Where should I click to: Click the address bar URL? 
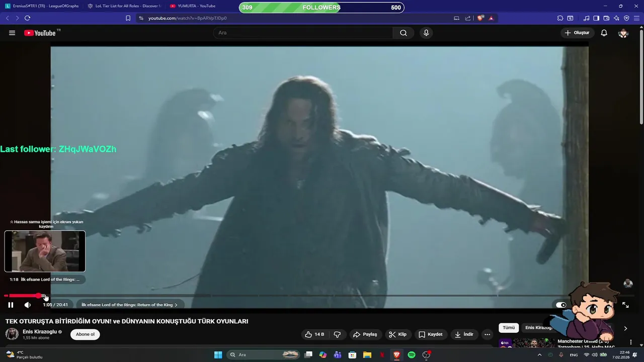pyautogui.click(x=187, y=18)
